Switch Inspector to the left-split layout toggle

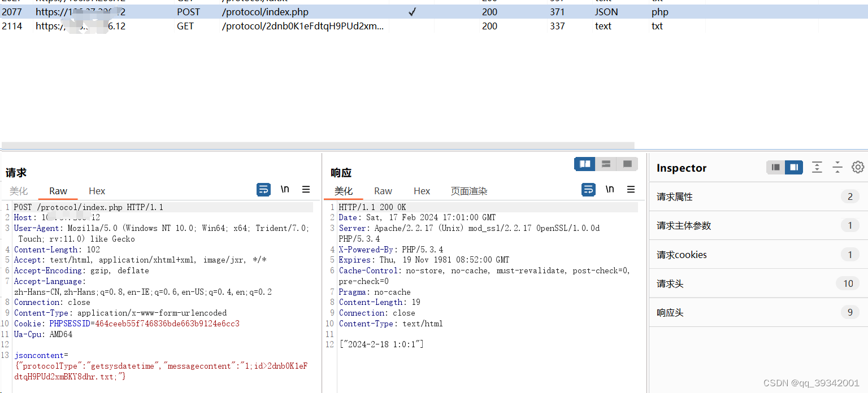[x=775, y=167]
